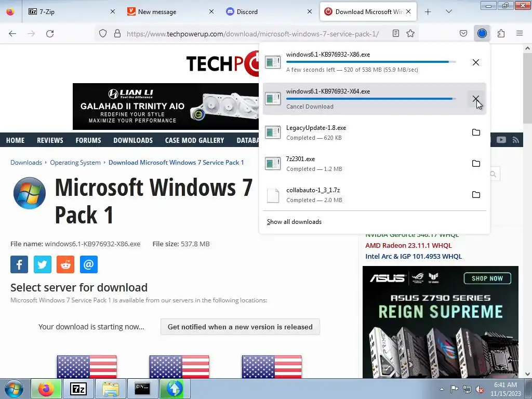Open FORUMS in the site navigation
The image size is (532, 399).
tap(88, 140)
